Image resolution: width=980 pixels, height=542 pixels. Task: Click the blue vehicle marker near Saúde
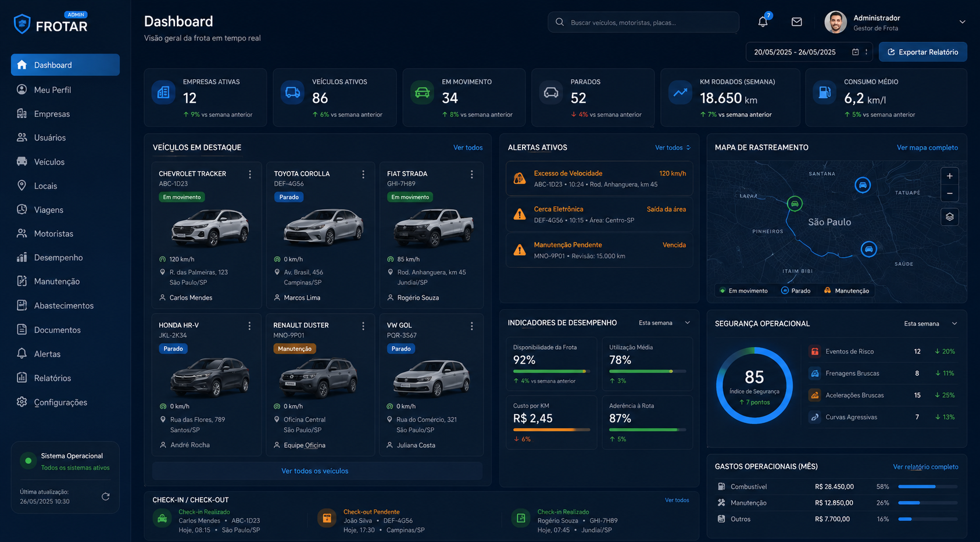pos(868,249)
